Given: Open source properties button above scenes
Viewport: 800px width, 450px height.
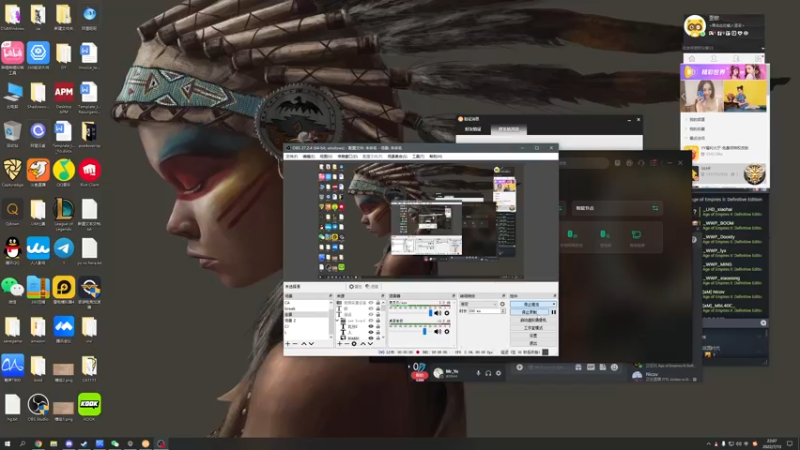Looking at the screenshot, I should click(x=355, y=287).
